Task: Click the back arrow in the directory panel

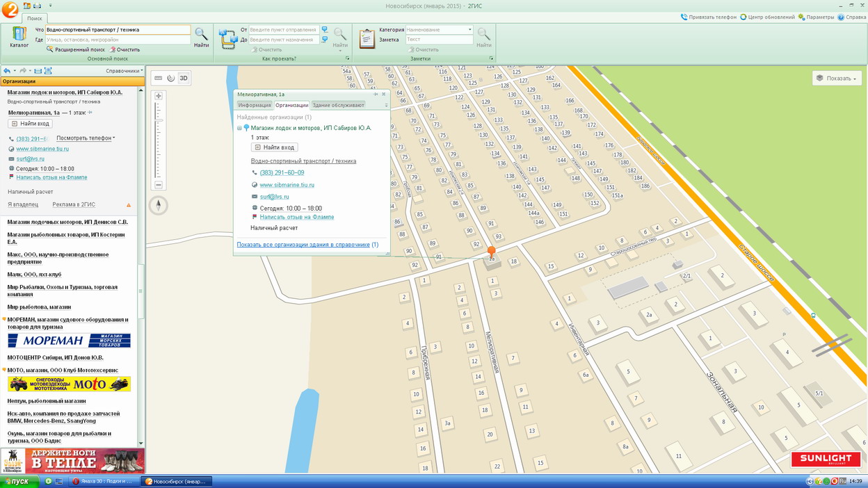Action: pos(7,71)
